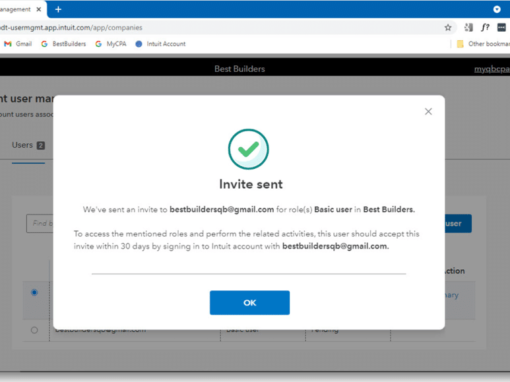Click the blue add user button
The width and height of the screenshot is (510, 382).
tap(458, 223)
